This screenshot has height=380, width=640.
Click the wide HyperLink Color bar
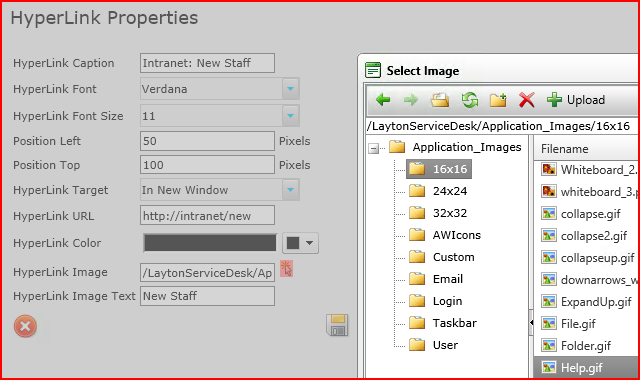click(x=210, y=243)
